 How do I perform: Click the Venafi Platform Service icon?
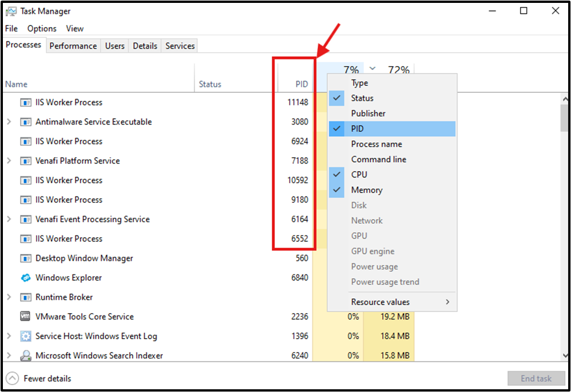(x=26, y=161)
